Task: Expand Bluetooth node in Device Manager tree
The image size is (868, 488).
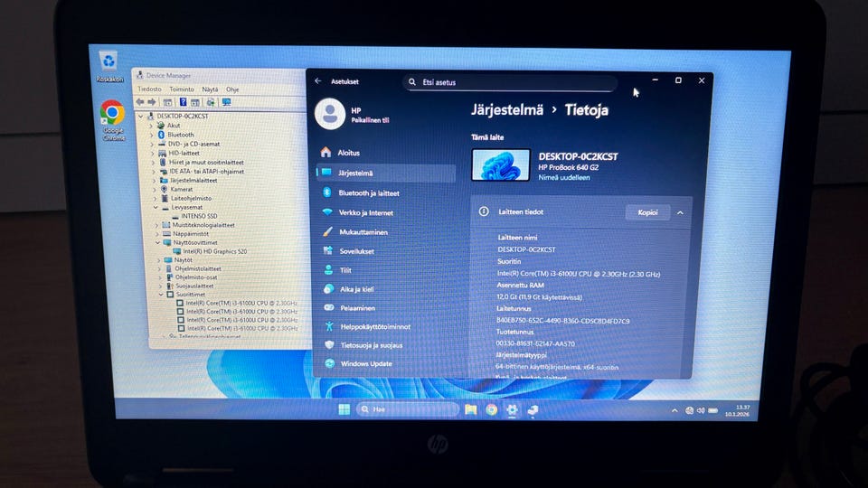Action: click(151, 135)
